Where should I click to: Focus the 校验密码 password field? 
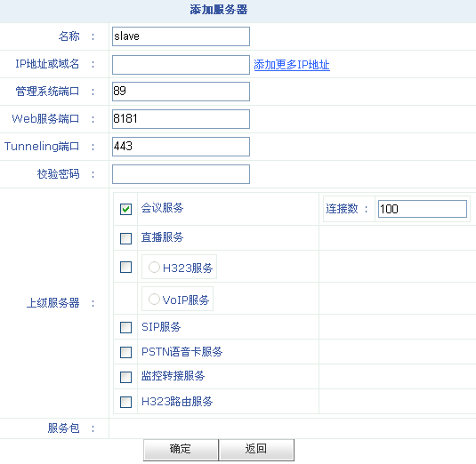pyautogui.click(x=181, y=174)
